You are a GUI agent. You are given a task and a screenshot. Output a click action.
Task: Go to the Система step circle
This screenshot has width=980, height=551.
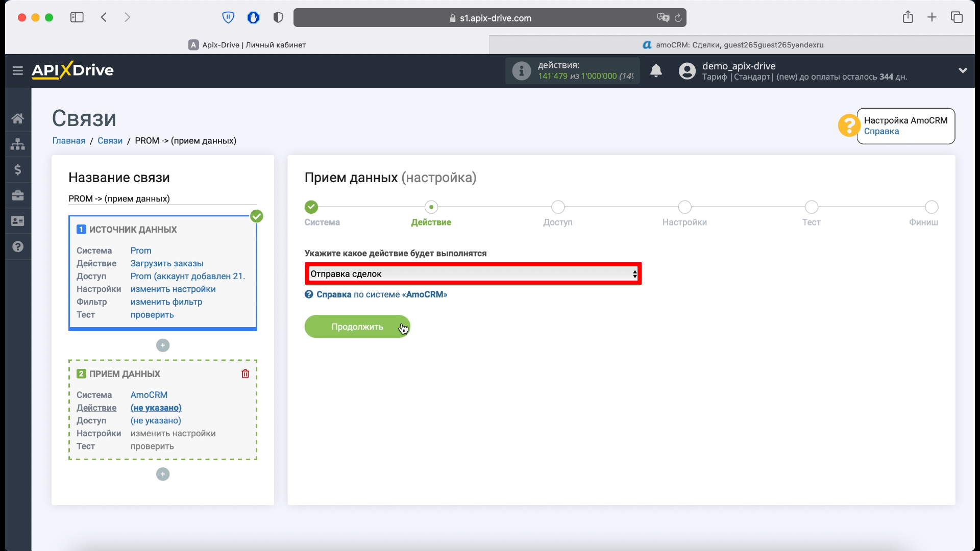click(x=311, y=207)
